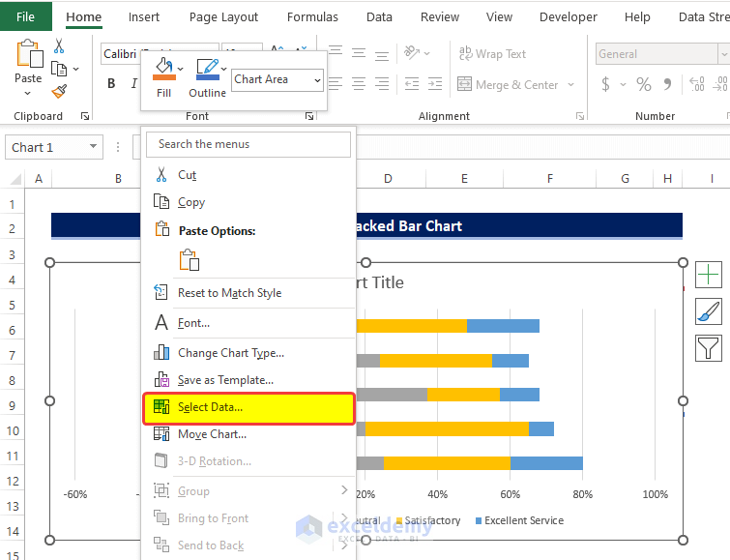The height and width of the screenshot is (560, 730).
Task: Click the Merge & Center button
Action: 515,85
